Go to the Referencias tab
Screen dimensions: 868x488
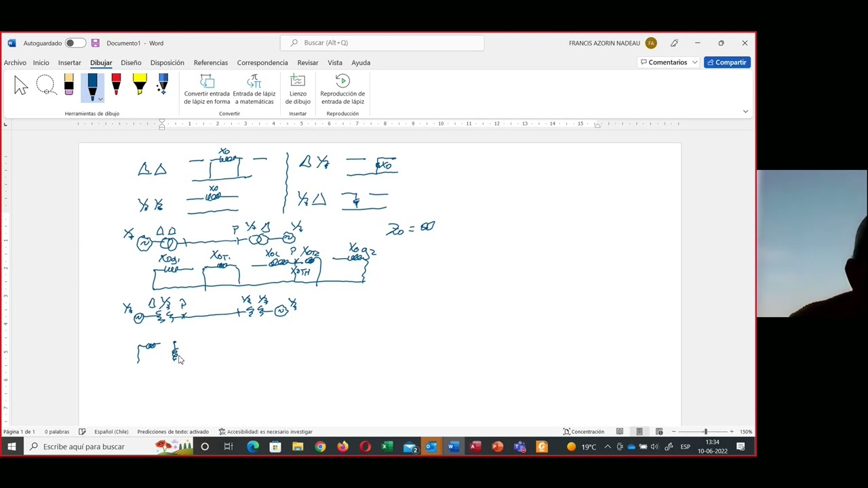coord(210,62)
